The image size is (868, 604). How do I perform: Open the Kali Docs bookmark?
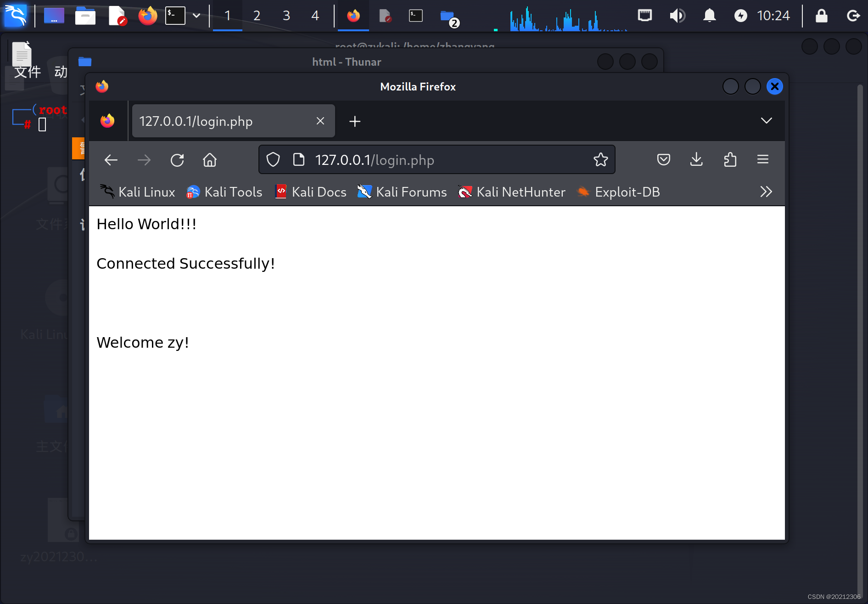click(310, 192)
